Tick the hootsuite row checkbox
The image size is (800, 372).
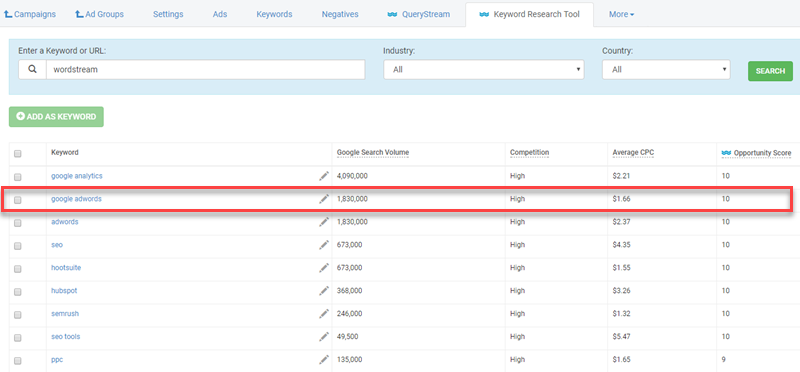[x=18, y=269]
